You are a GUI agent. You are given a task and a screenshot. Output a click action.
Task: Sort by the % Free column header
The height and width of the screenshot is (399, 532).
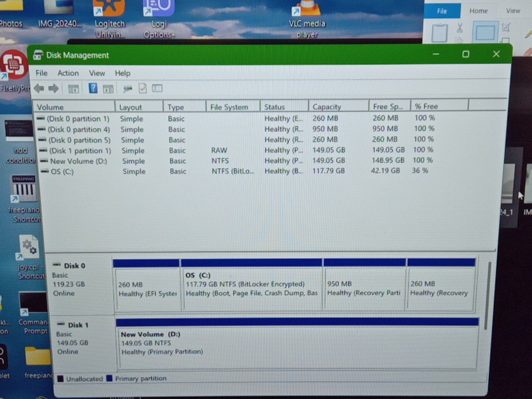[439, 106]
